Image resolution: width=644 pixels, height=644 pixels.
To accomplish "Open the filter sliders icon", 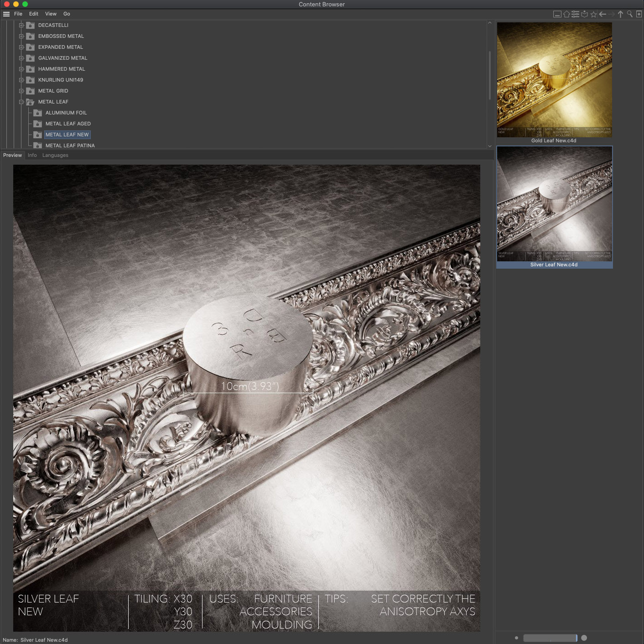I will pos(576,14).
